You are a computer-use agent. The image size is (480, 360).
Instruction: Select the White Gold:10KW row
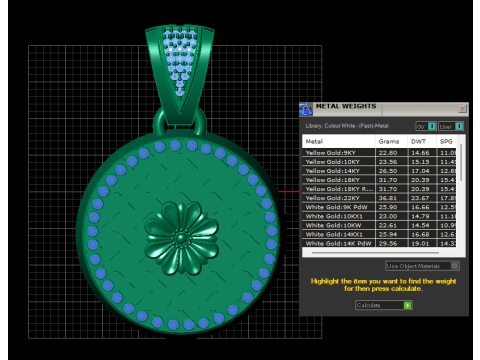379,225
